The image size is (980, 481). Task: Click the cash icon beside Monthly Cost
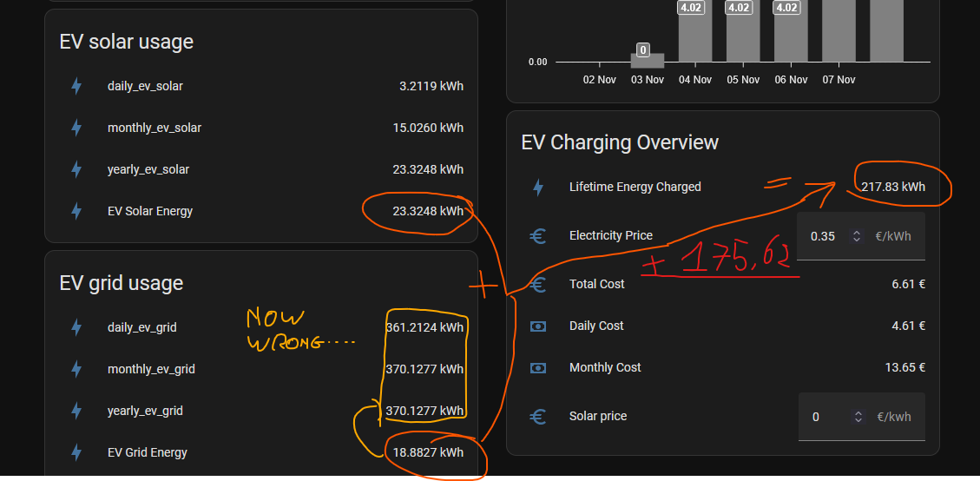[538, 368]
